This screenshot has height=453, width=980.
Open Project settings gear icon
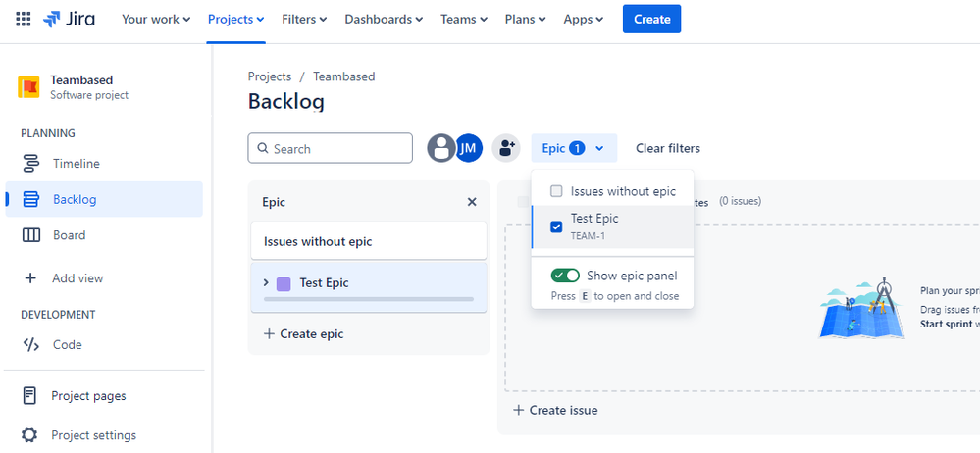pos(29,435)
